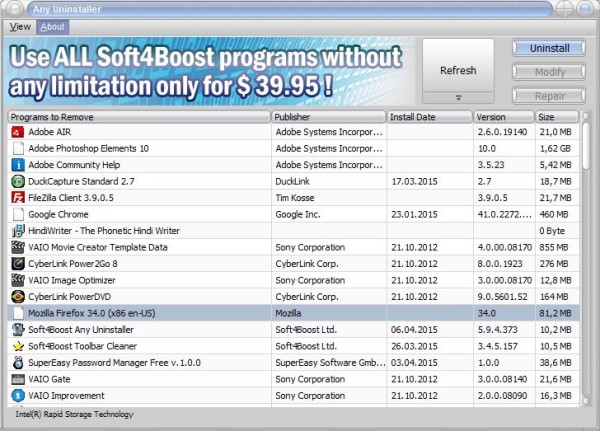Open the About menu
This screenshot has width=600, height=431.
click(53, 27)
